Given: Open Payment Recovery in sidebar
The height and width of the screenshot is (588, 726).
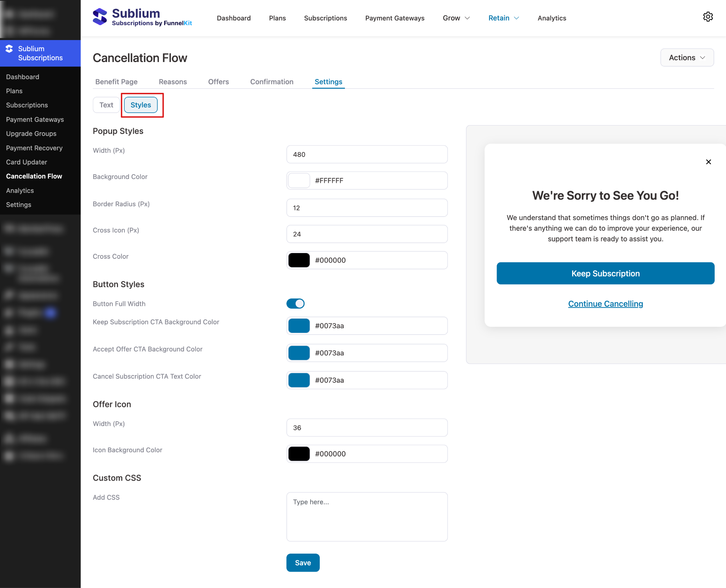Looking at the screenshot, I should [x=34, y=148].
